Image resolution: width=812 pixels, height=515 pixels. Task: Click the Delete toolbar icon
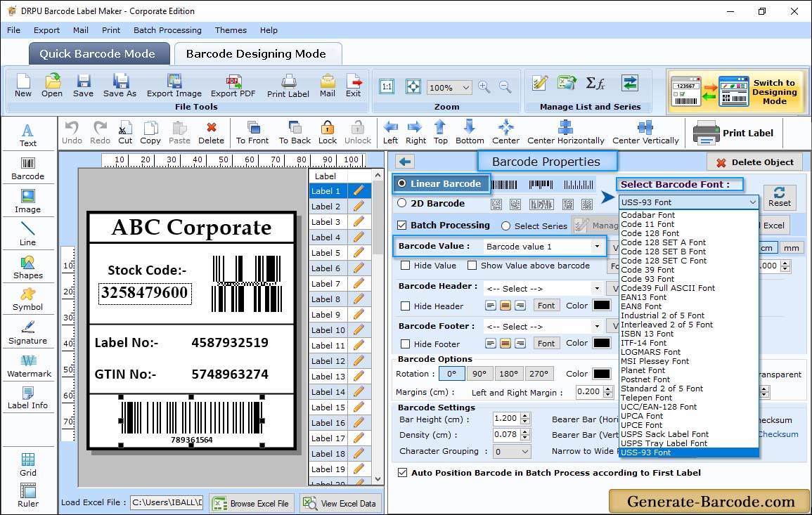tap(212, 133)
